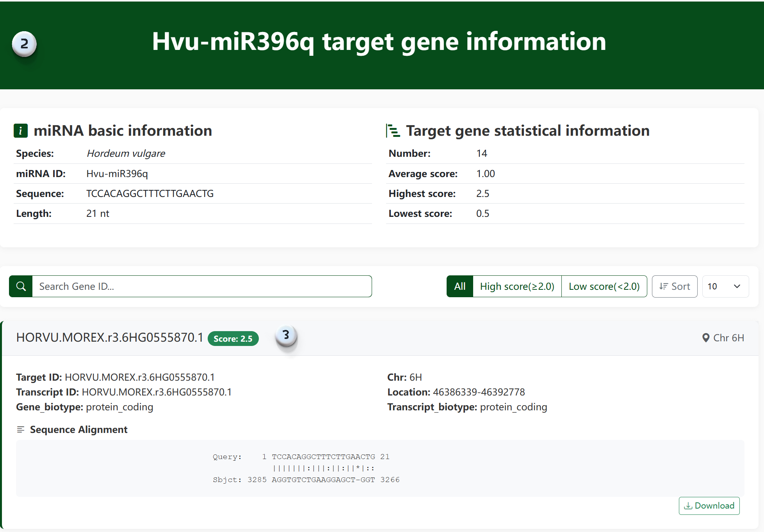Open the results-per-page dropdown showing 10
The image size is (764, 532).
tap(725, 286)
